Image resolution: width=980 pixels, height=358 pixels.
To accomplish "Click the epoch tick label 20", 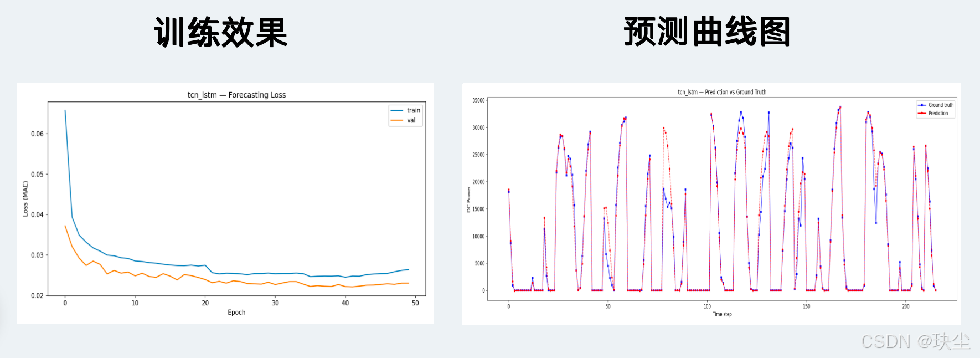I will coord(205,303).
